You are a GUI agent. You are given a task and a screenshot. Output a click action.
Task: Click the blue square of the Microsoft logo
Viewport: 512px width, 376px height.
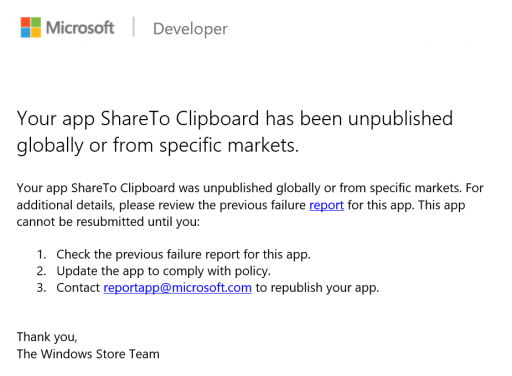(25, 33)
